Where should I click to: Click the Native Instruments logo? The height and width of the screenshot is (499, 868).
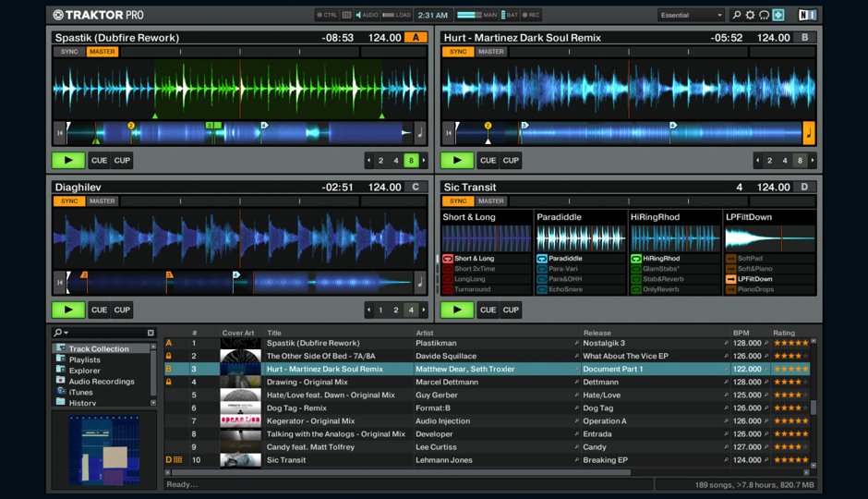coord(807,15)
